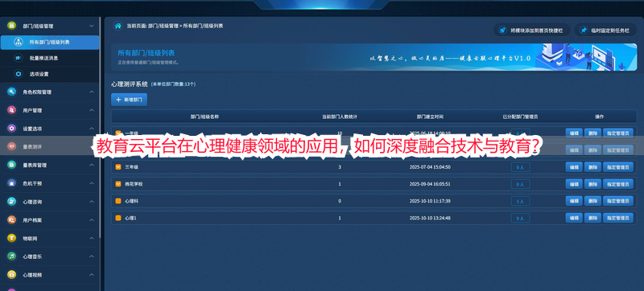
Task: Click the 当前部门人数统计 column header
Action: 340,117
